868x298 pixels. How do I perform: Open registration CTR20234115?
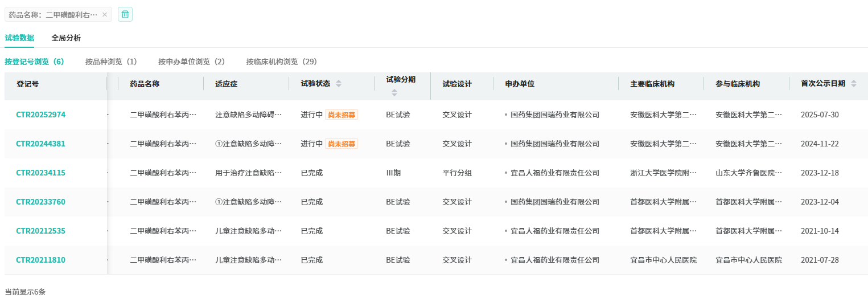[40, 173]
